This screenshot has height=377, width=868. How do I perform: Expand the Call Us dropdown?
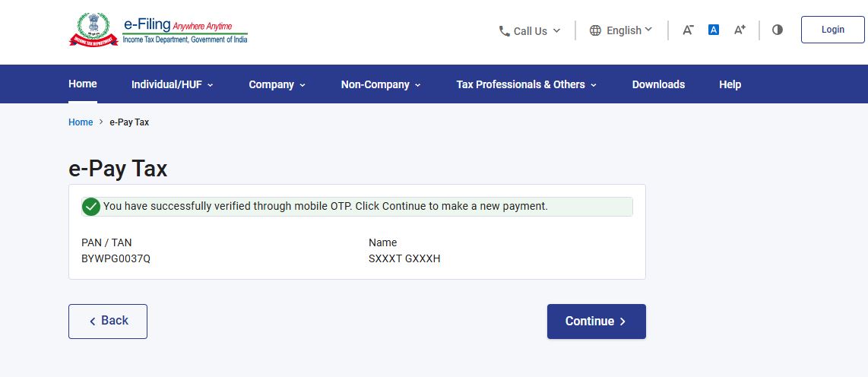(530, 31)
